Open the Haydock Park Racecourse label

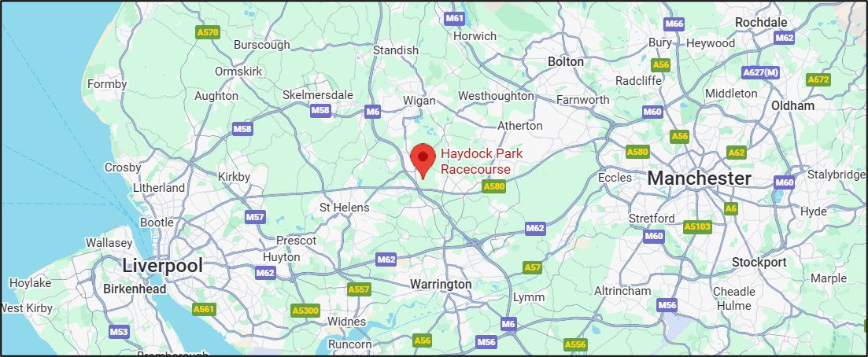tap(475, 161)
